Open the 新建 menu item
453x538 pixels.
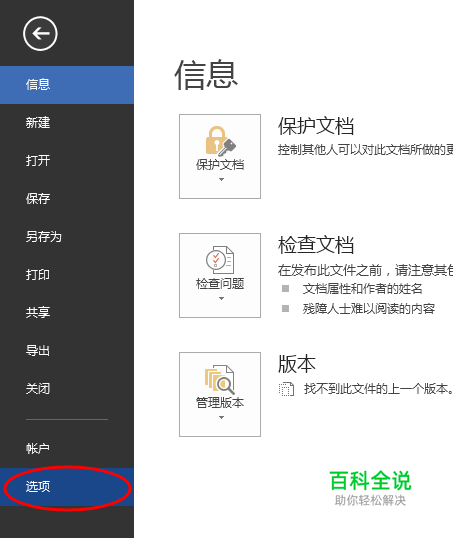67,123
